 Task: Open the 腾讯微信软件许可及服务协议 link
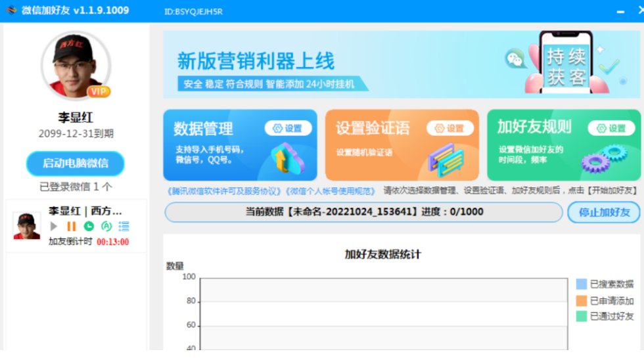(x=224, y=191)
